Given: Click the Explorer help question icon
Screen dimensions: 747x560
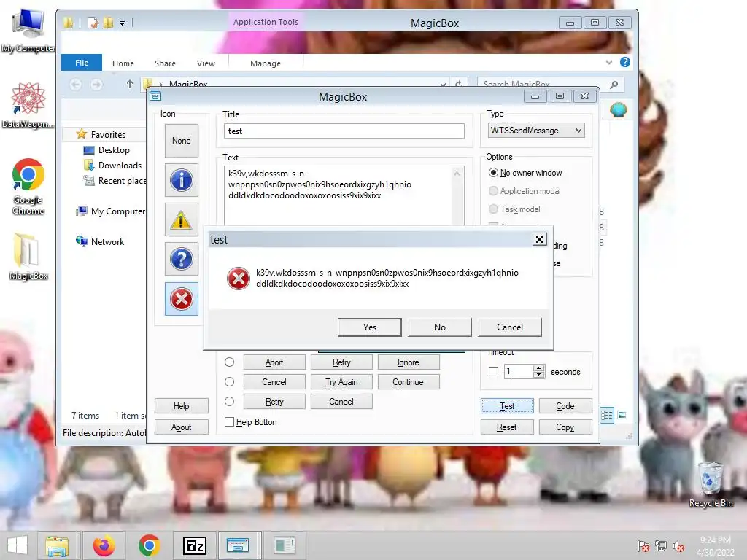Looking at the screenshot, I should 625,63.
